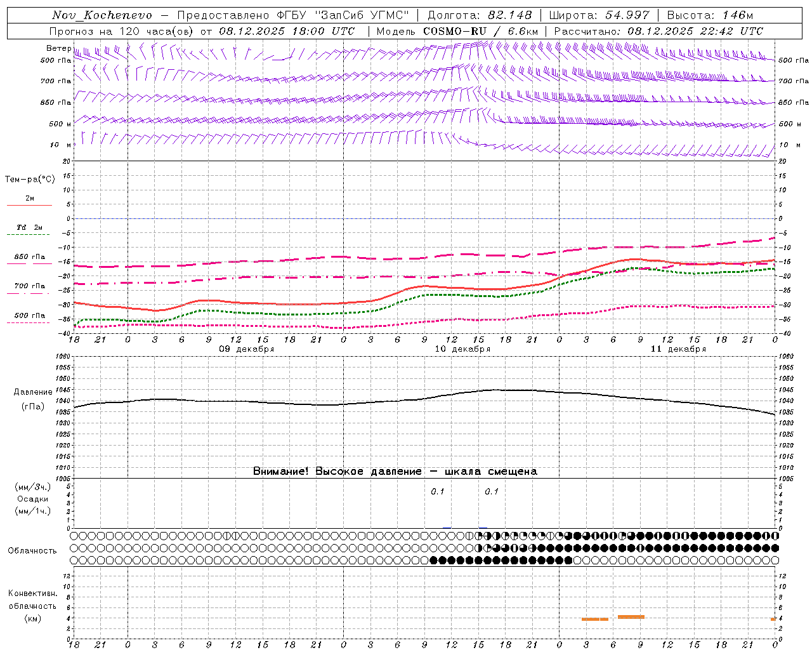Click the longest orange convective cloud bar
This screenshot has height=650, width=812.
tap(631, 617)
